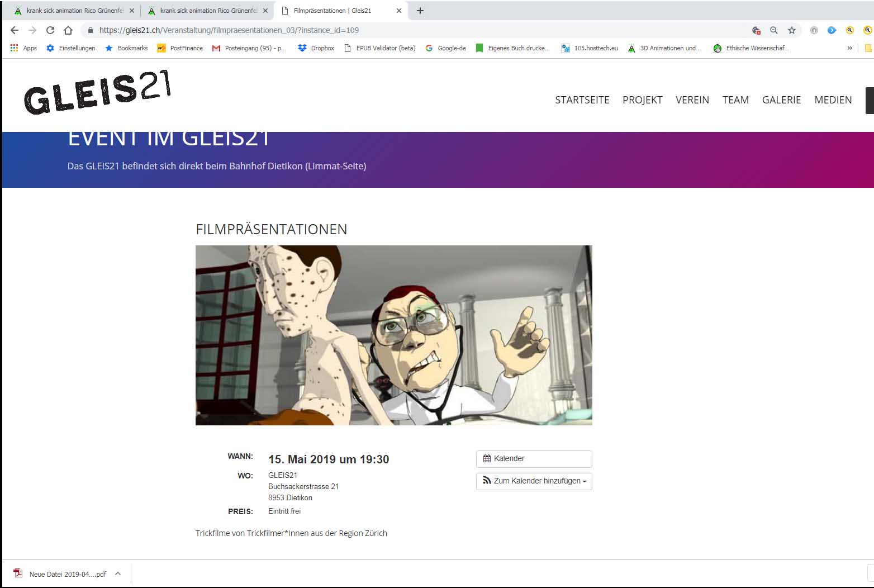Click the URL address bar
The image size is (874, 588).
(x=391, y=30)
